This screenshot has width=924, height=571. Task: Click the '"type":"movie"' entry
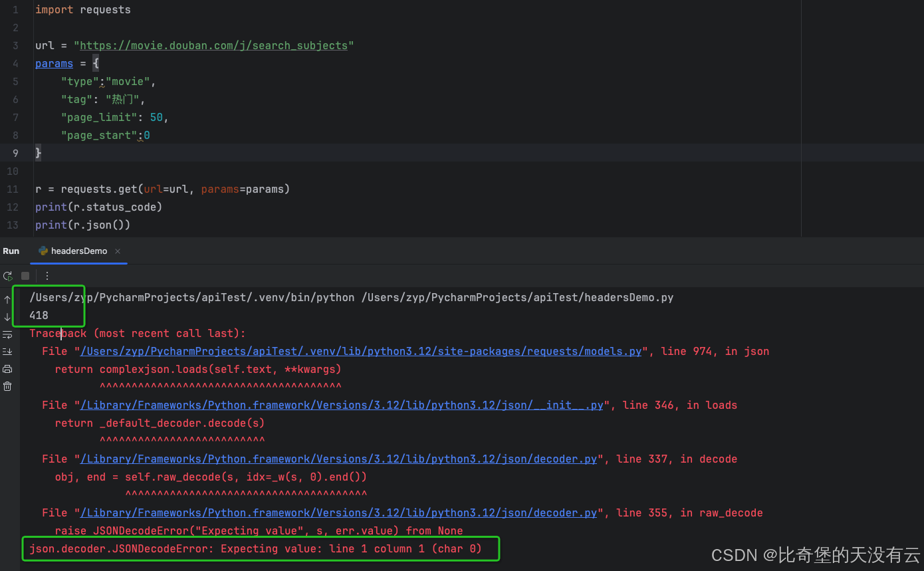pyautogui.click(x=108, y=82)
